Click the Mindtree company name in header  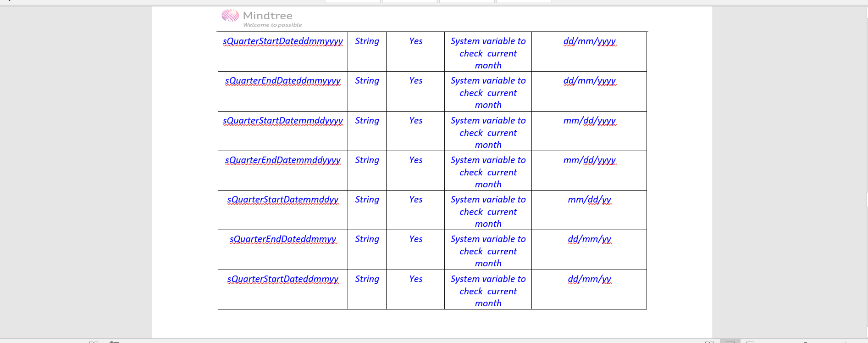click(x=267, y=16)
